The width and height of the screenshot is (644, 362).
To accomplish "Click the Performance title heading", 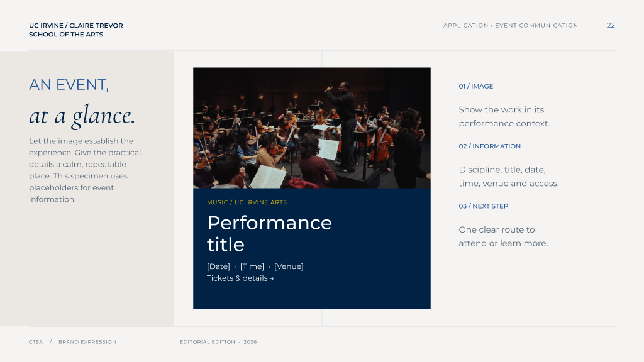I will coord(269,234).
